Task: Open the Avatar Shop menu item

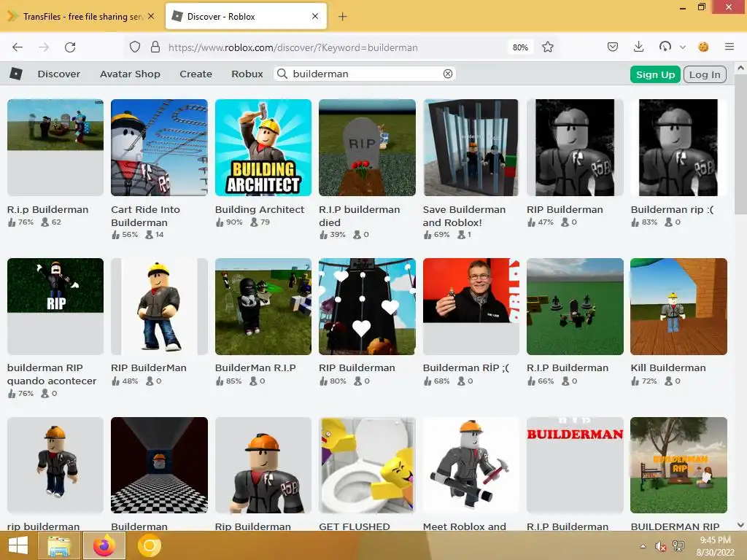Action: click(130, 74)
